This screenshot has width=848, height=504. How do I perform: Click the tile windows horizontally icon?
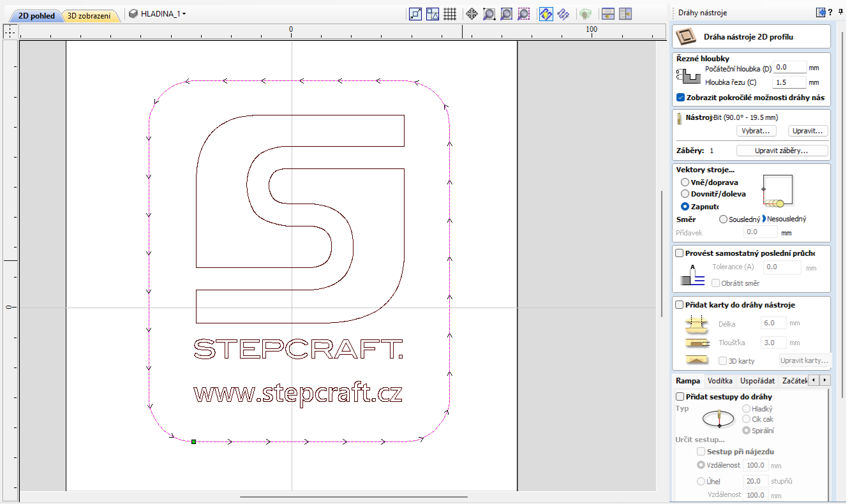click(607, 13)
